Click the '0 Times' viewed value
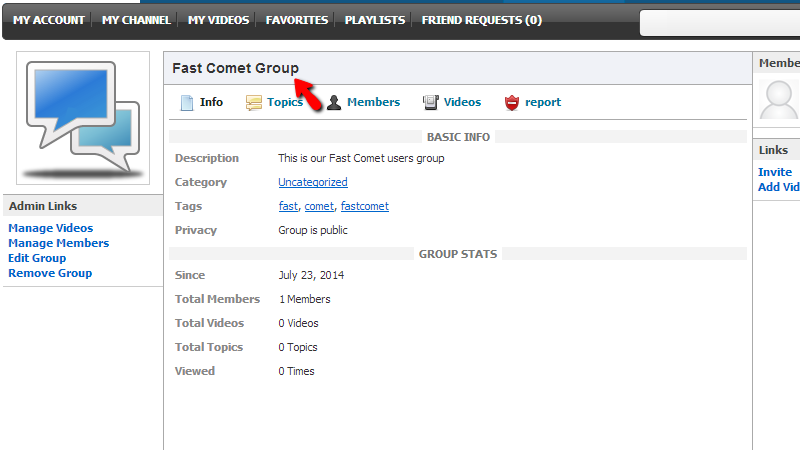Screen dimensions: 800x450 (296, 371)
